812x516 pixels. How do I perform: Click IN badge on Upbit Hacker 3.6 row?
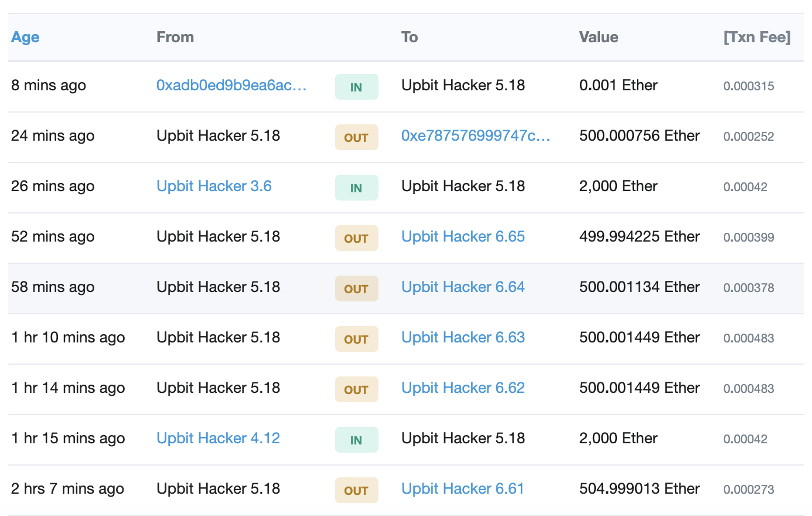[356, 188]
